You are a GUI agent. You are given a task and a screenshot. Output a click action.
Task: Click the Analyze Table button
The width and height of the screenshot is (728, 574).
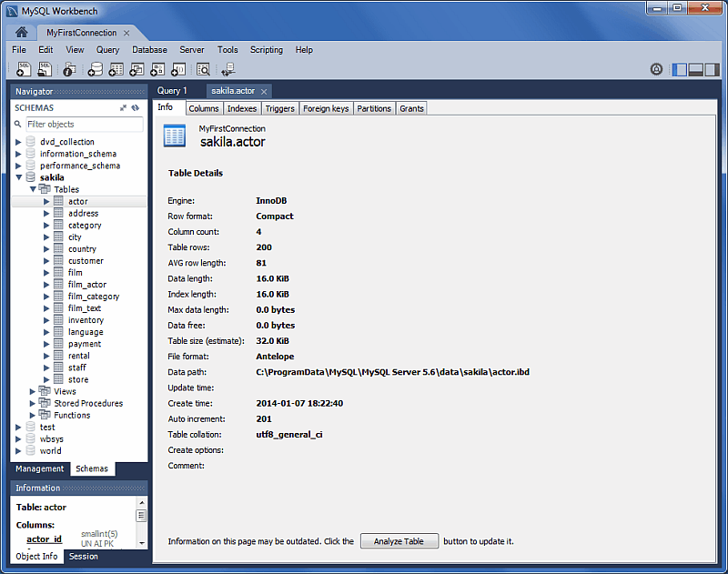tap(399, 541)
